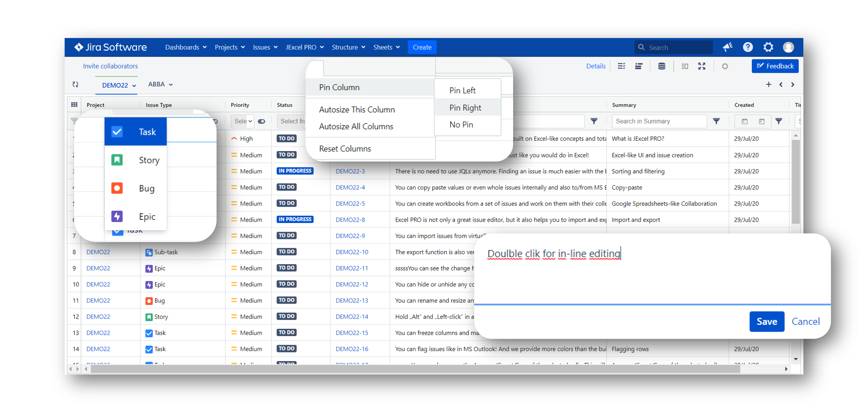Click the Issue Type column header
This screenshot has height=413, width=868.
pos(159,105)
